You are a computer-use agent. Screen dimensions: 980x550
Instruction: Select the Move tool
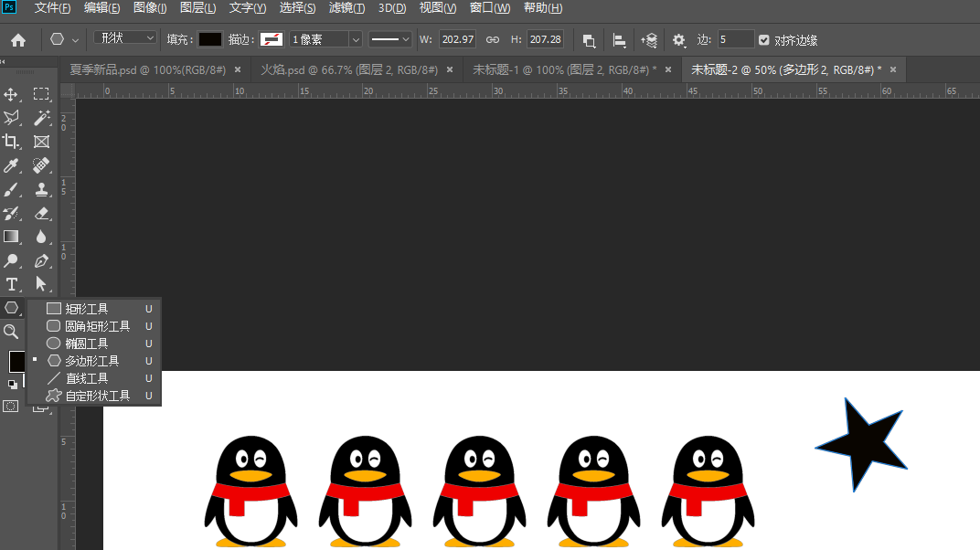point(11,94)
